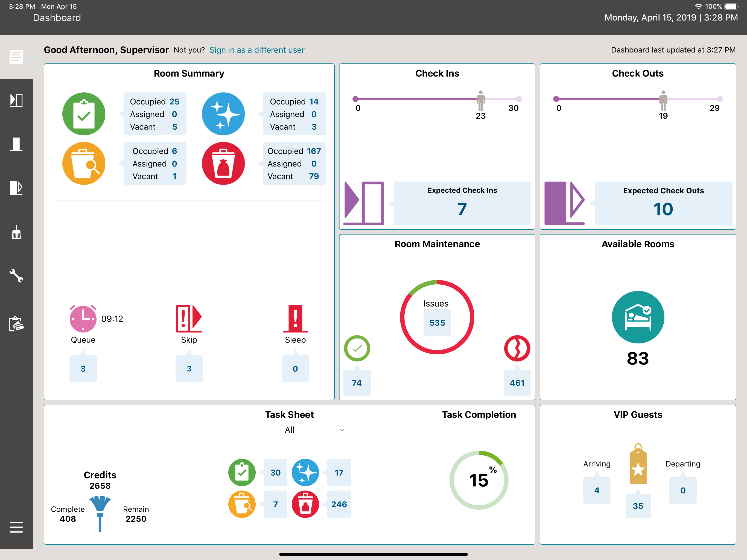Open the hamburger menu at sidebar bottom
747x560 pixels.
click(x=16, y=527)
